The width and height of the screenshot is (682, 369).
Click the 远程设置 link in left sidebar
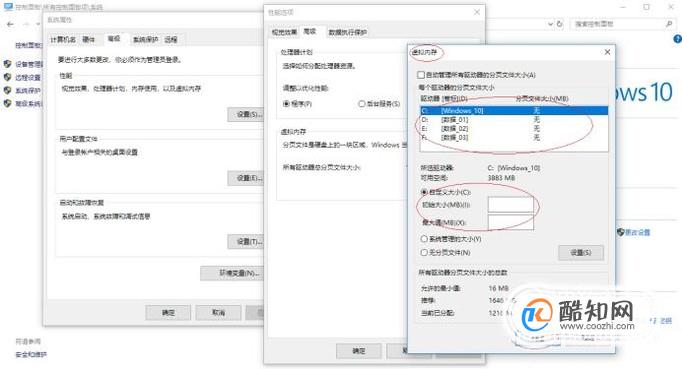(x=28, y=77)
